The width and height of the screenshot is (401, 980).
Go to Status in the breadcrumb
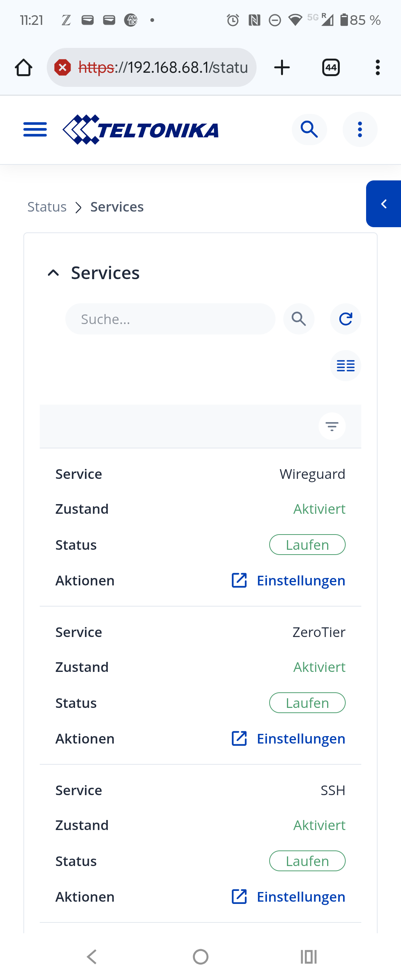[47, 207]
